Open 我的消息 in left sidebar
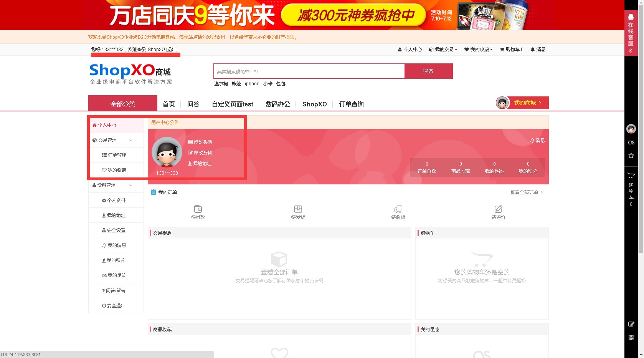644x358 pixels. 116,245
